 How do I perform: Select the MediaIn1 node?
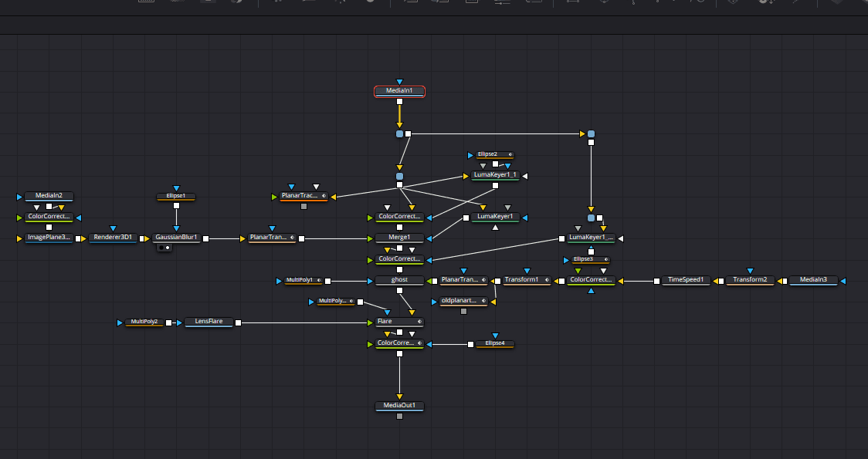tap(399, 91)
